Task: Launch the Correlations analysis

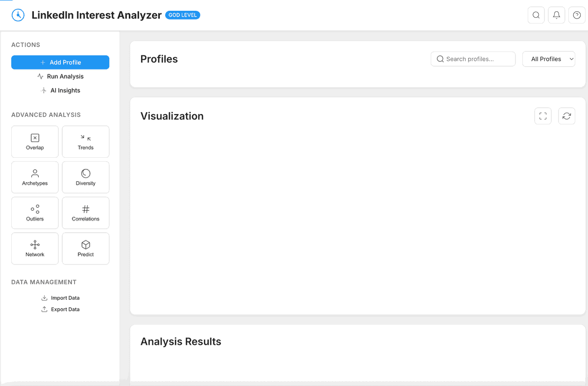Action: click(85, 213)
